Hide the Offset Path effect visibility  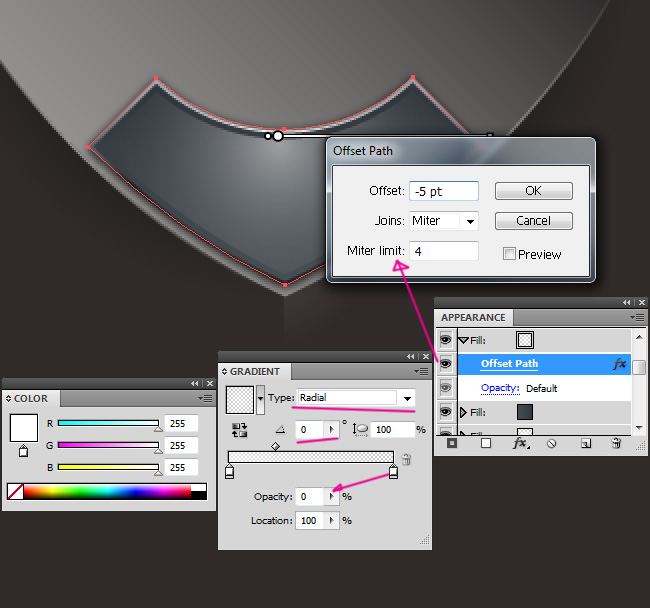pos(445,365)
